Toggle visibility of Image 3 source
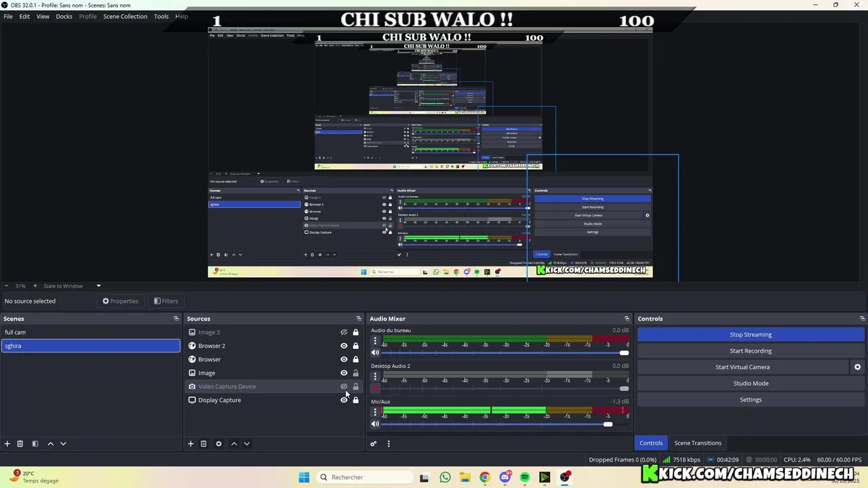The image size is (868, 488). [344, 332]
